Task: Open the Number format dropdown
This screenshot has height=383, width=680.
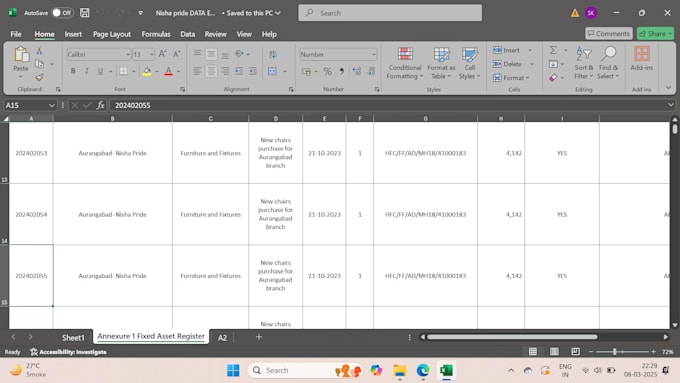Action: click(373, 55)
